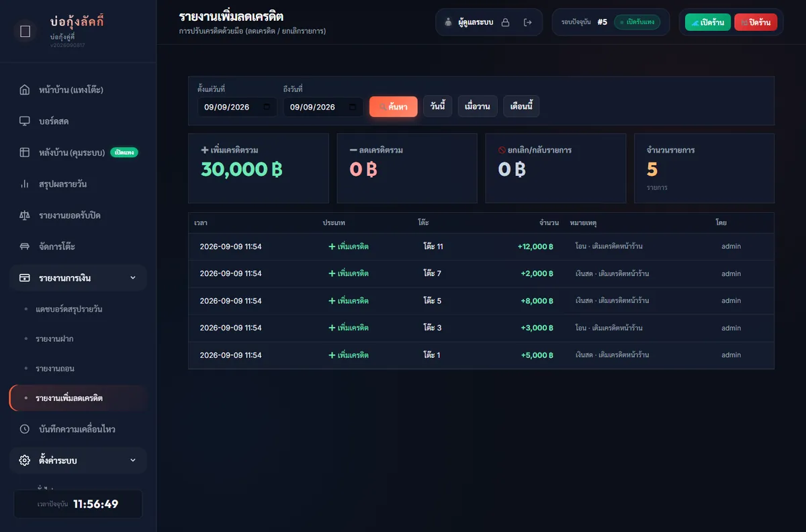Click the layout icon for หลังบ้าน (คุมระบบ)

pos(25,152)
